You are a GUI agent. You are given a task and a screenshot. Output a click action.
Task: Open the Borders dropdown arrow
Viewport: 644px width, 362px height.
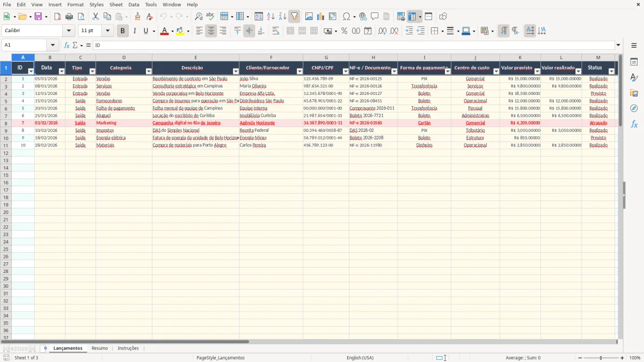tap(442, 31)
